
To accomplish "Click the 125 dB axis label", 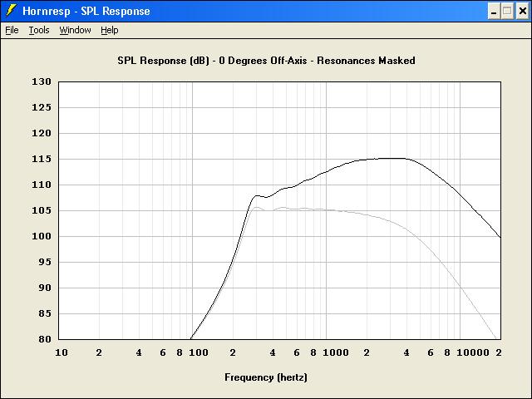I will (x=42, y=107).
